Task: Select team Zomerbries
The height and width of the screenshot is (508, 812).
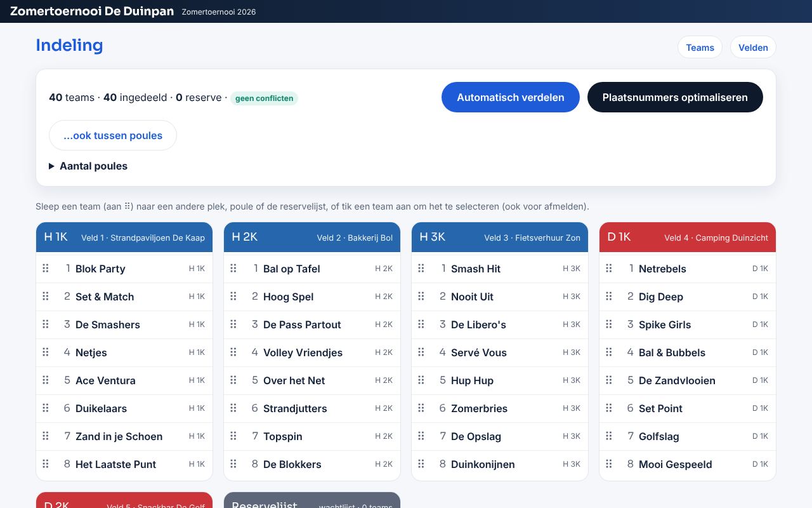Action: click(500, 408)
